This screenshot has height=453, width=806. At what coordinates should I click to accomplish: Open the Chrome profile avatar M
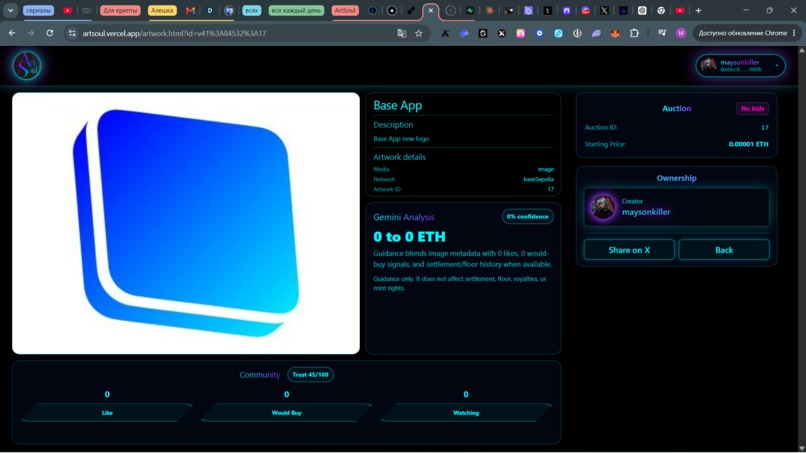(681, 33)
